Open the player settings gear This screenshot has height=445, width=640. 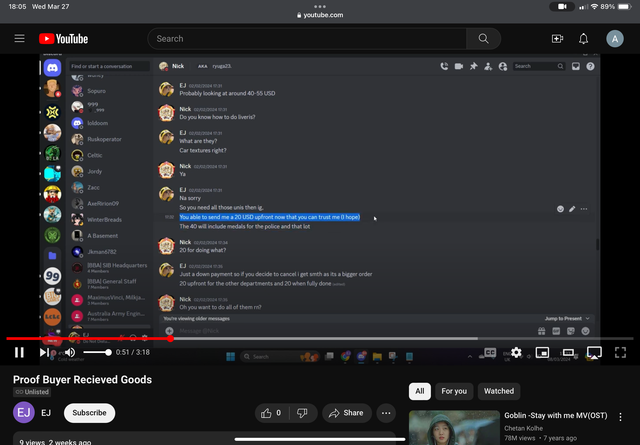click(516, 352)
